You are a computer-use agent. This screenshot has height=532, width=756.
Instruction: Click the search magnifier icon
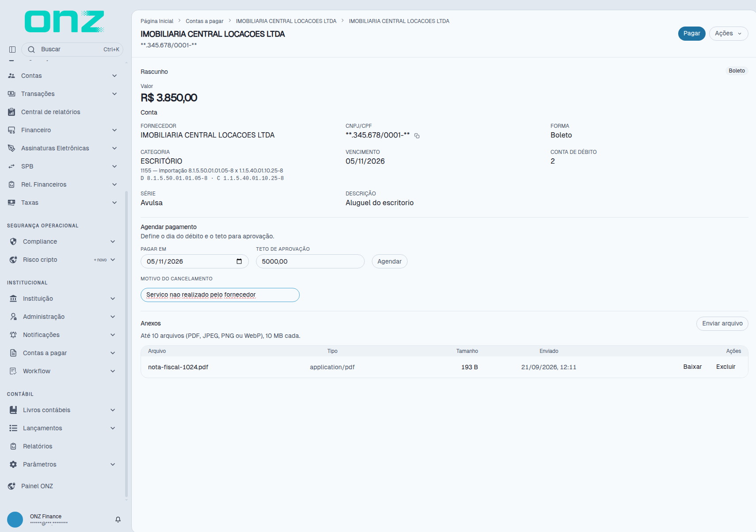tap(31, 50)
